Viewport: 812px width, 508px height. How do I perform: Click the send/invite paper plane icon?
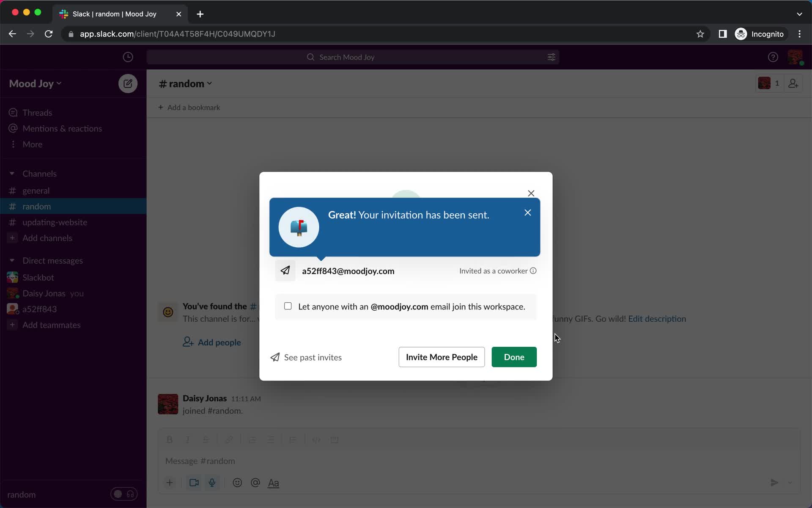point(285,271)
